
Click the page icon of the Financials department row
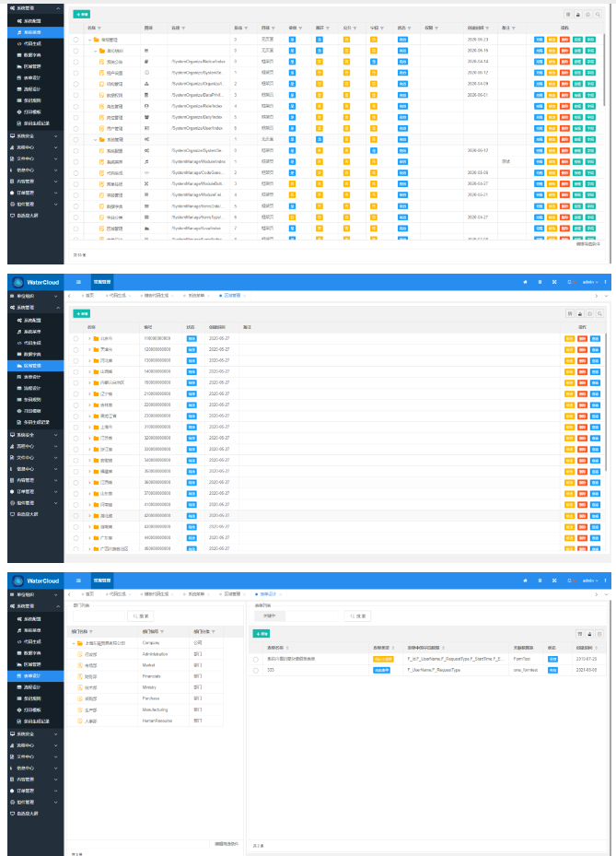tap(80, 677)
